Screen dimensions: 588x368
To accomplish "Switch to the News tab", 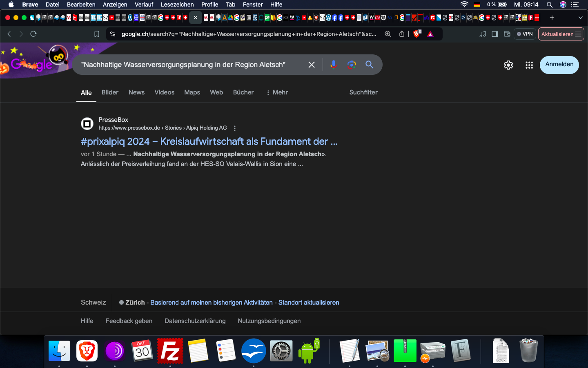I will coord(136,92).
